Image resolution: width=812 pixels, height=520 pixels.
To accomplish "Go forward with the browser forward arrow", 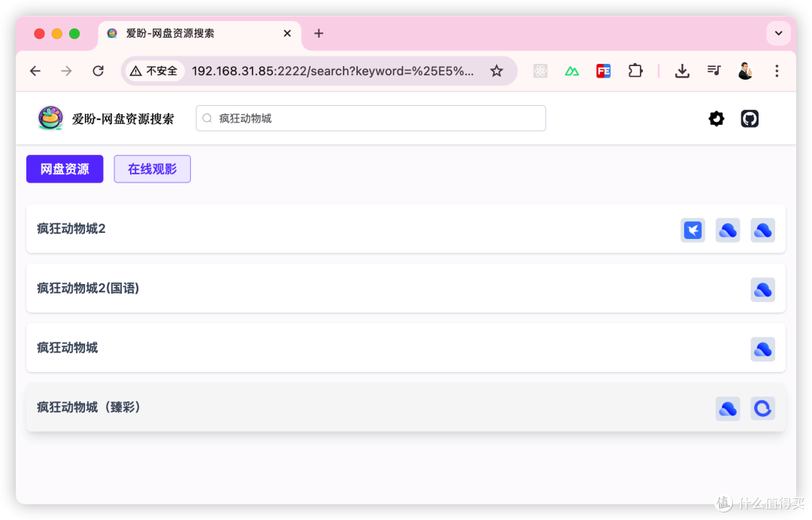I will point(66,71).
